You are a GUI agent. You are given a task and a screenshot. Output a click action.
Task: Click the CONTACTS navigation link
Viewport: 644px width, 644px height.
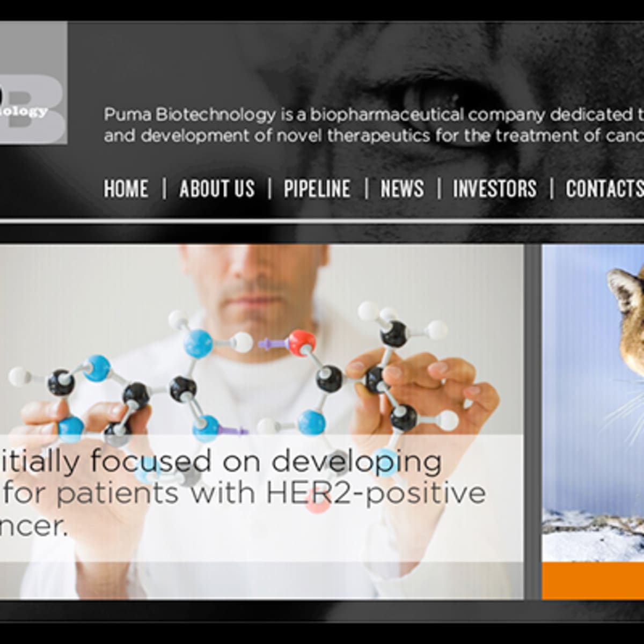click(604, 189)
